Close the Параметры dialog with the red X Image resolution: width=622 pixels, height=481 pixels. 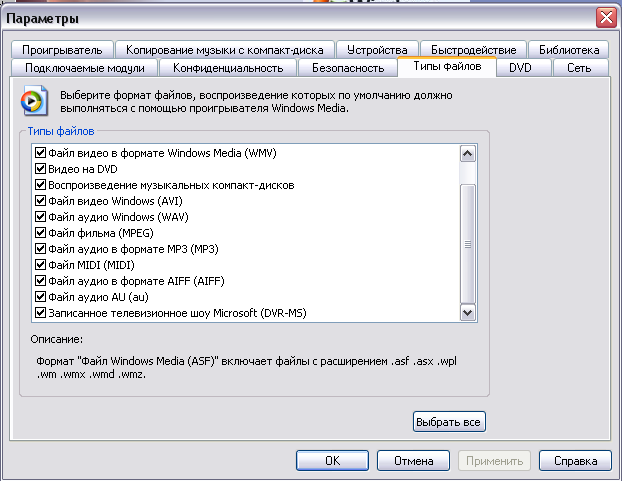tap(606, 17)
